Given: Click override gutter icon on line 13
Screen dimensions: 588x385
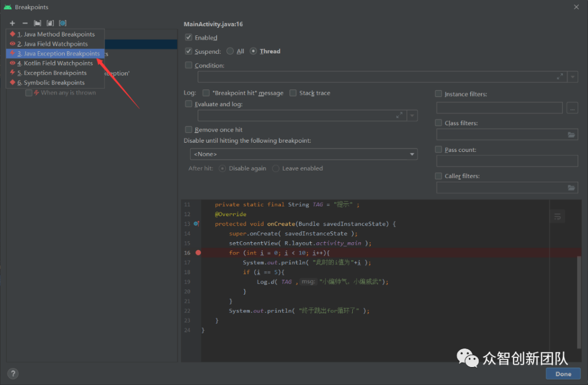Looking at the screenshot, I should coord(197,224).
